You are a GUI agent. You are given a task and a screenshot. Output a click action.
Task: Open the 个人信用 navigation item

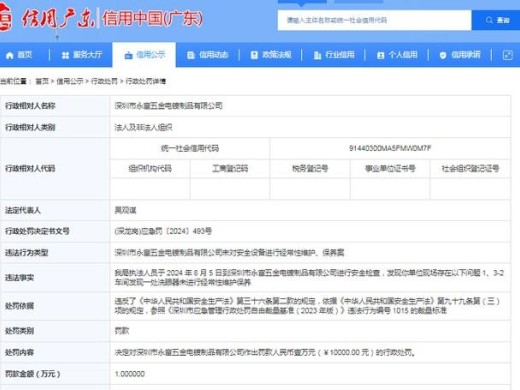(397, 55)
